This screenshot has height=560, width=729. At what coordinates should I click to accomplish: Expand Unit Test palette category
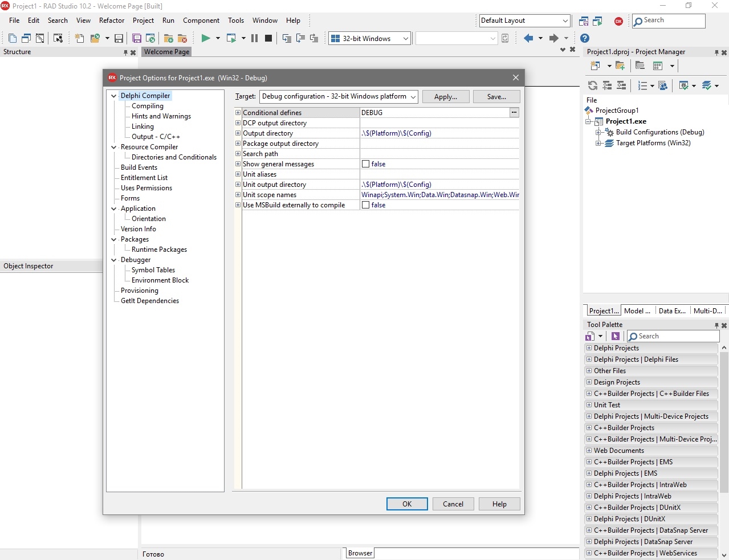pyautogui.click(x=589, y=405)
